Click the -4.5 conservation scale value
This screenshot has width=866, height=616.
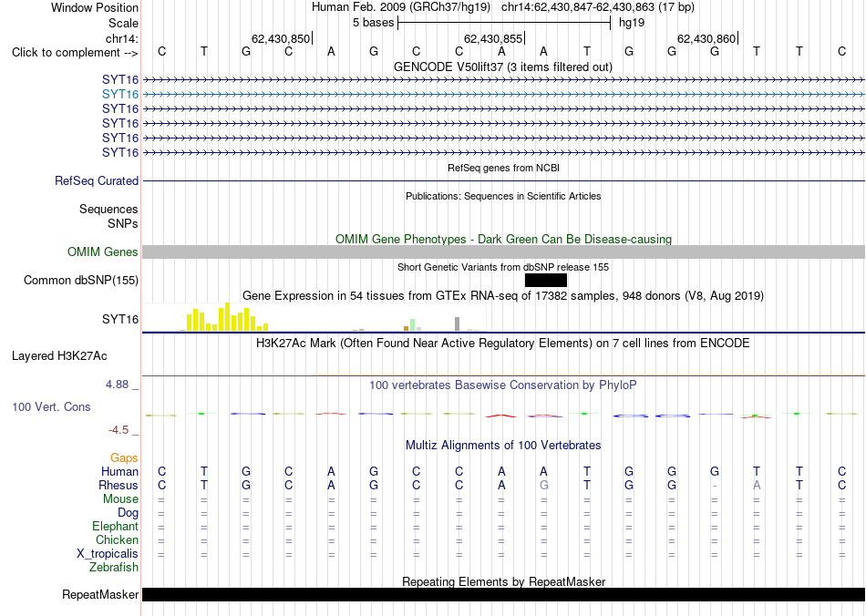coord(119,430)
